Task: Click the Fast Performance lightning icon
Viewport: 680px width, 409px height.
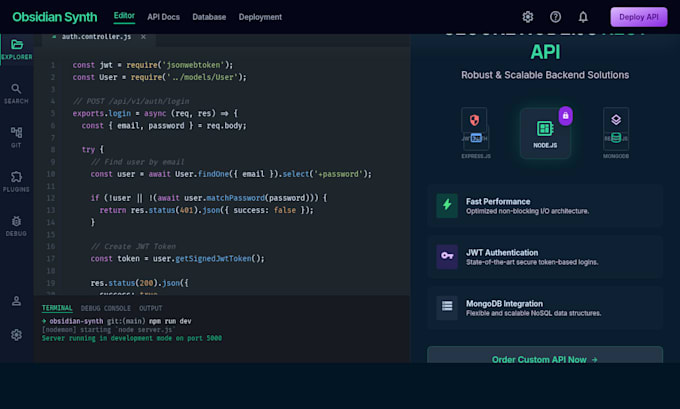Action: [447, 205]
